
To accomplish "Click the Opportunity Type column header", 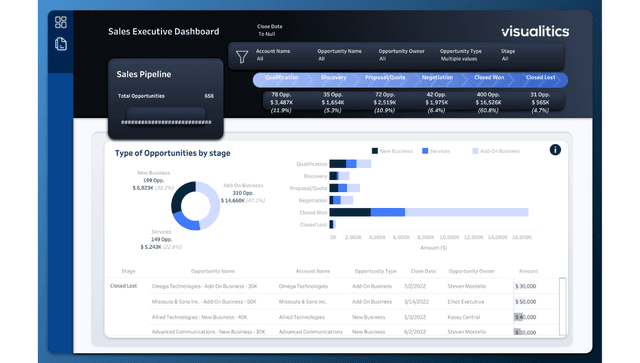I will point(376,271).
